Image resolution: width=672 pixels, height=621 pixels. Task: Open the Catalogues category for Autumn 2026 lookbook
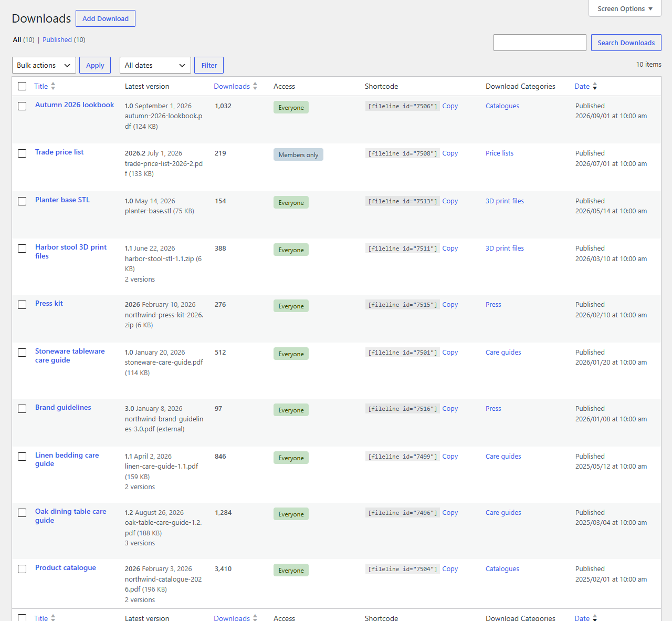pos(502,106)
